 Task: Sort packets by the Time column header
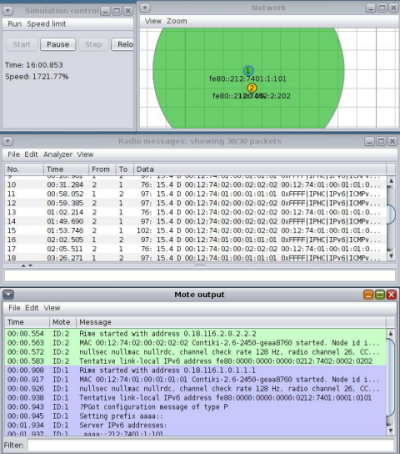[66, 169]
